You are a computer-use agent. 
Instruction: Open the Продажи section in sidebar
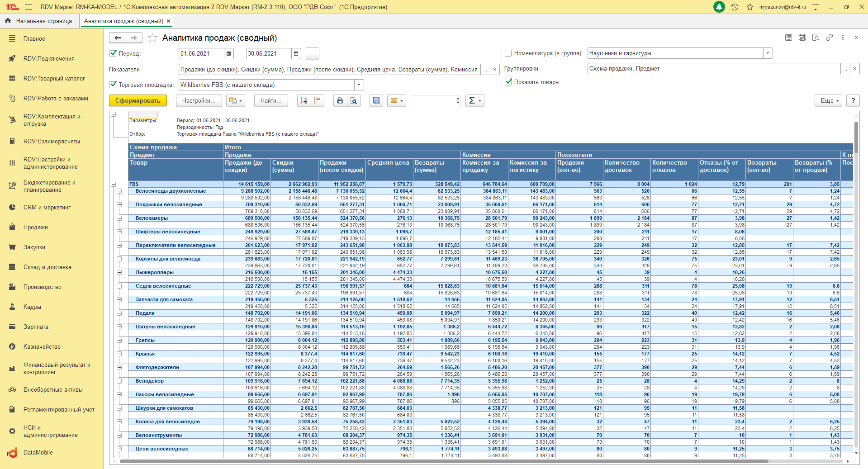click(x=35, y=227)
